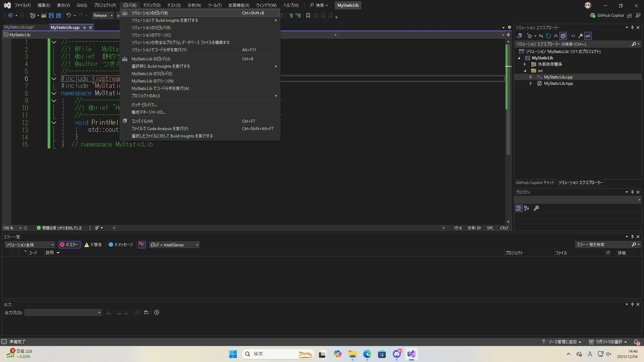The height and width of the screenshot is (362, 644).
Task: Open the Release configuration dropdown
Action: point(103,15)
